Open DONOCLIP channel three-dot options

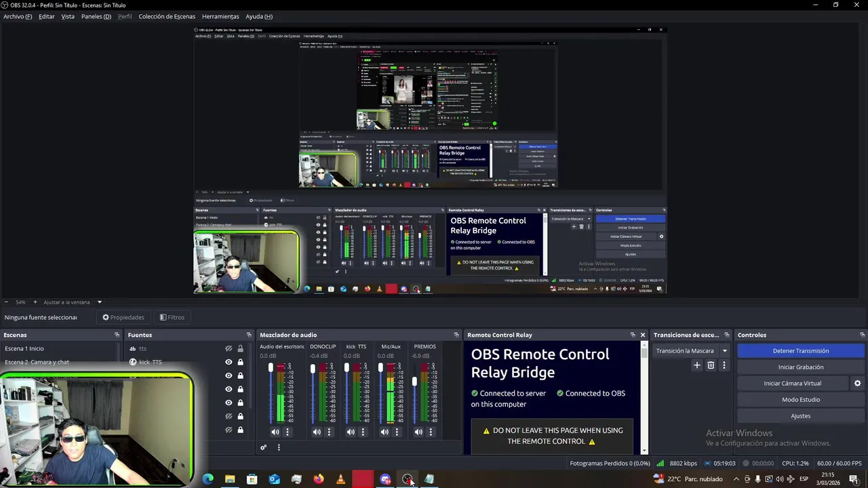329,432
